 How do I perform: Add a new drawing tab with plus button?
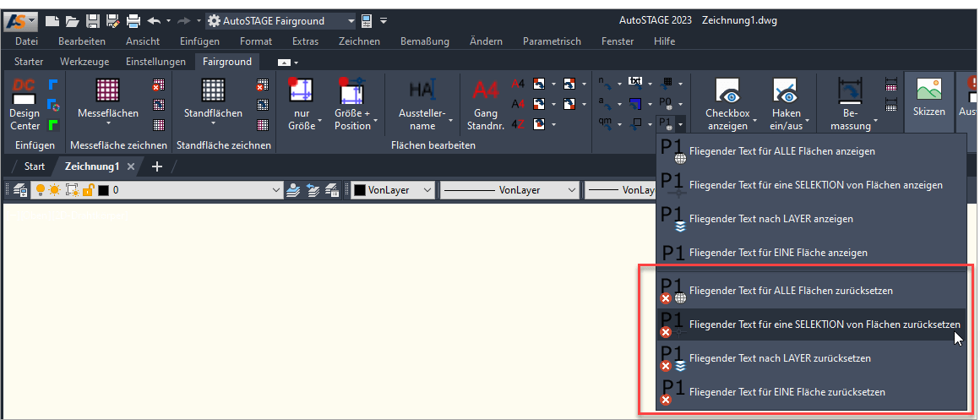[157, 166]
